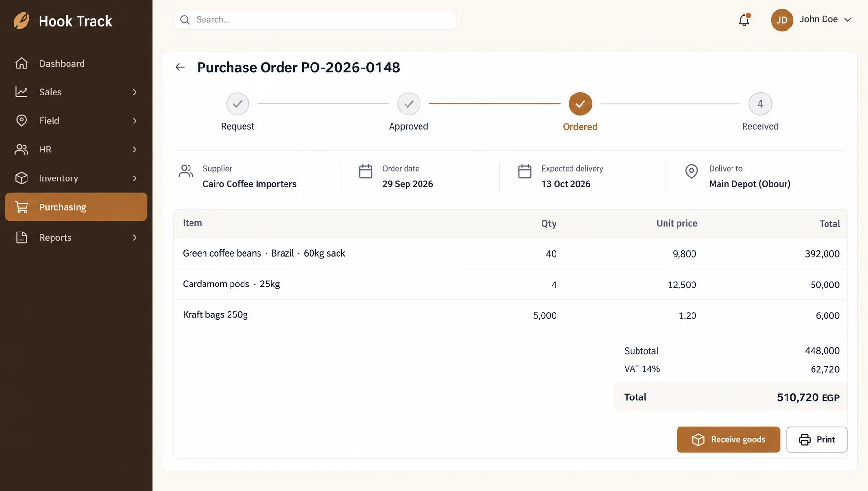Click the JD user avatar
The image size is (868, 491).
coord(782,20)
